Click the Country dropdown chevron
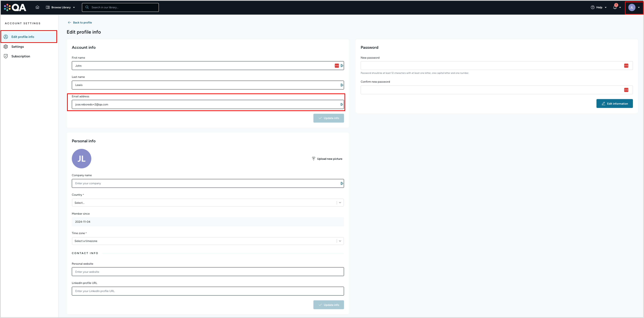 340,203
